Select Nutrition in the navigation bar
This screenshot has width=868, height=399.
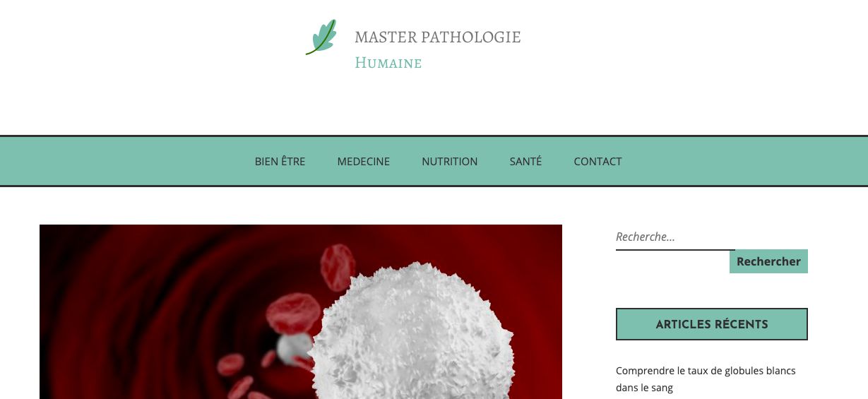[449, 162]
